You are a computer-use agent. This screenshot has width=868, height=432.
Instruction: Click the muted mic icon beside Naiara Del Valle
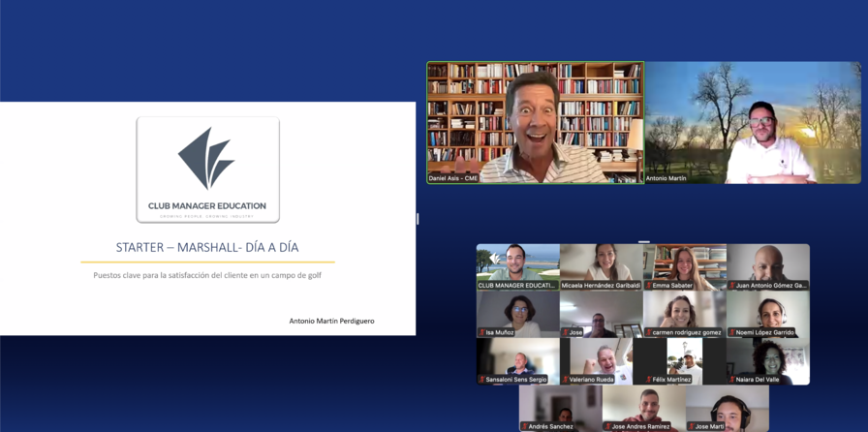pyautogui.click(x=731, y=380)
